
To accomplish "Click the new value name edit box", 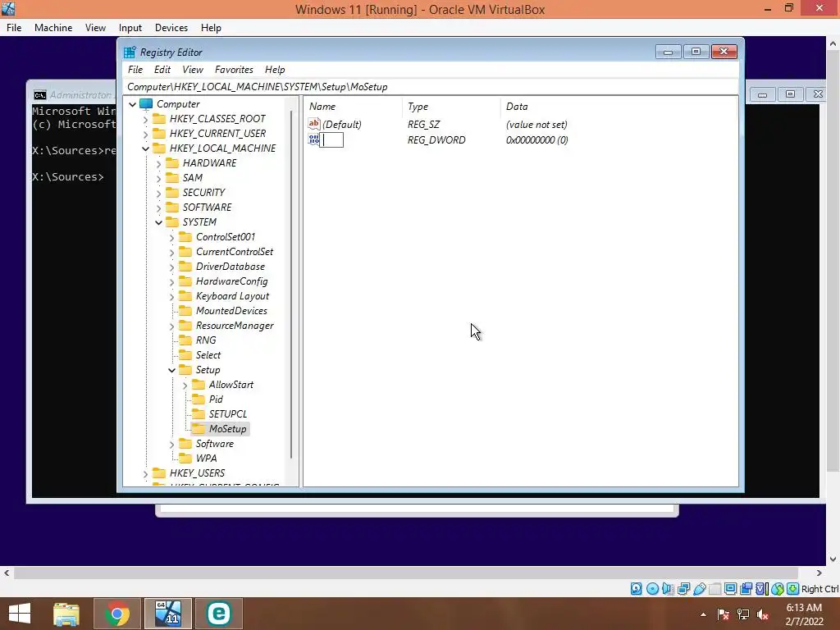I will (331, 139).
